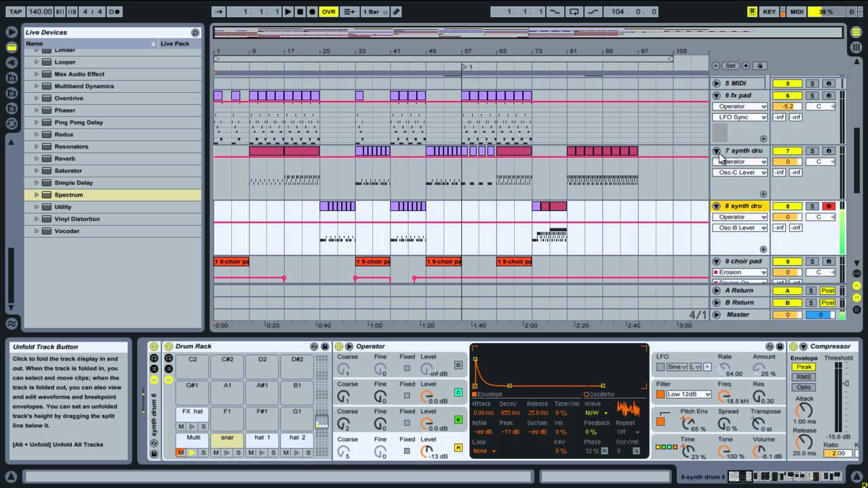Expand the Reverb device folder
The image size is (868, 488).
pyautogui.click(x=37, y=159)
